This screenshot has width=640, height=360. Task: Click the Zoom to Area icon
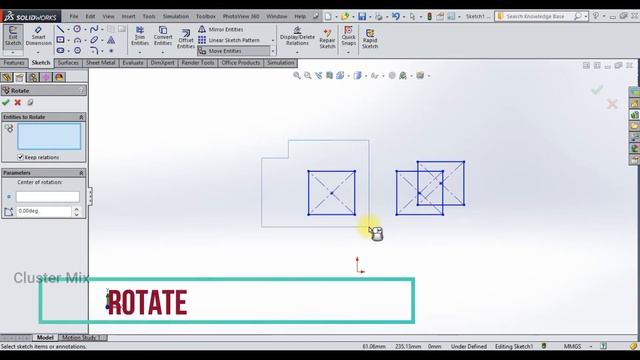(307, 76)
